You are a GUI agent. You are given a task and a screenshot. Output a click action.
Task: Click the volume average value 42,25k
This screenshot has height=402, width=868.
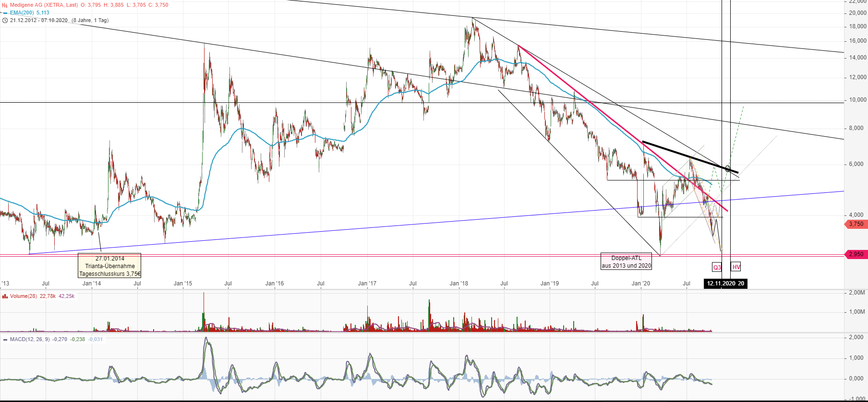[x=67, y=296]
